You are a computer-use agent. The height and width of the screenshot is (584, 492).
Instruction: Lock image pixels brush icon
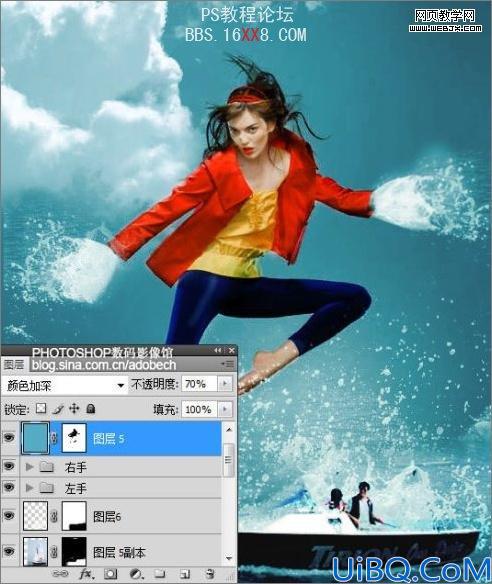coord(58,409)
